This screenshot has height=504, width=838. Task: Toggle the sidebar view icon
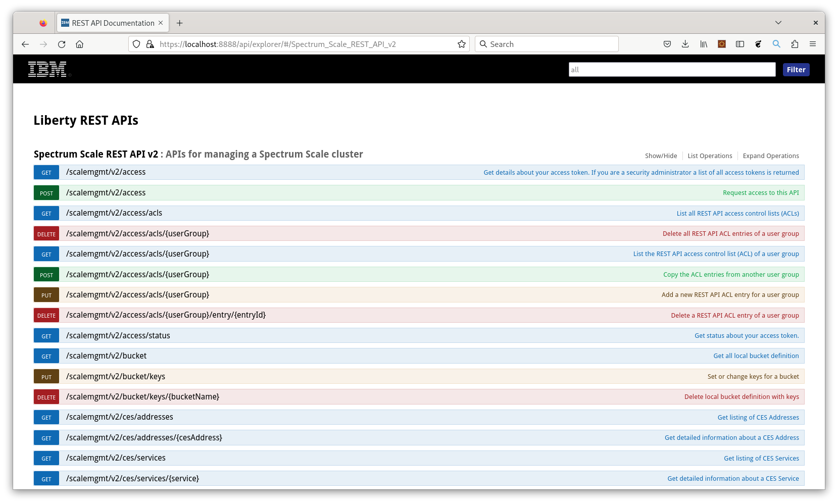[x=740, y=44]
